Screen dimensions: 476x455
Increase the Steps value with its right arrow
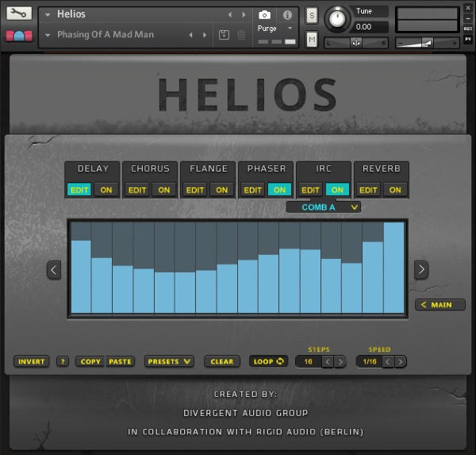pyautogui.click(x=340, y=361)
